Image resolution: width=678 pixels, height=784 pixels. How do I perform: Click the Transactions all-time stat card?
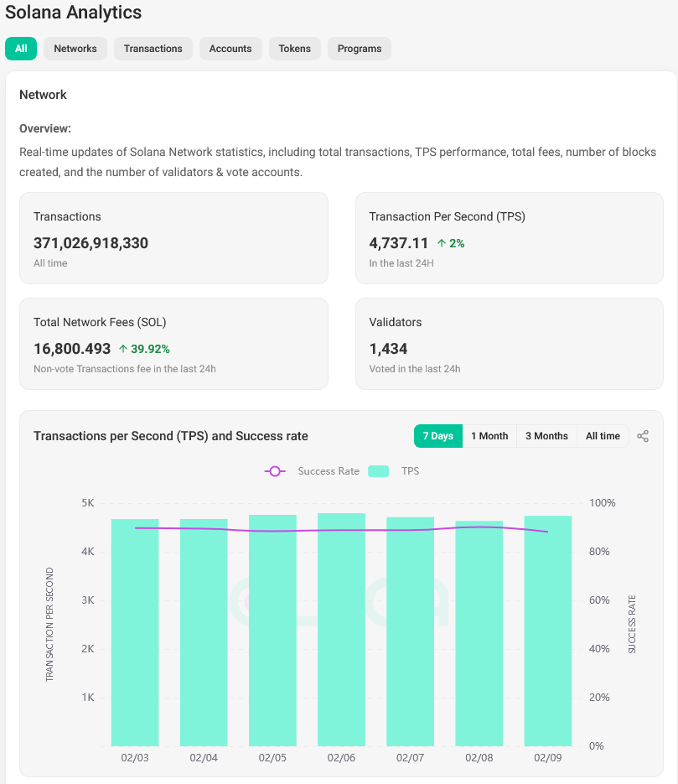(x=173, y=238)
